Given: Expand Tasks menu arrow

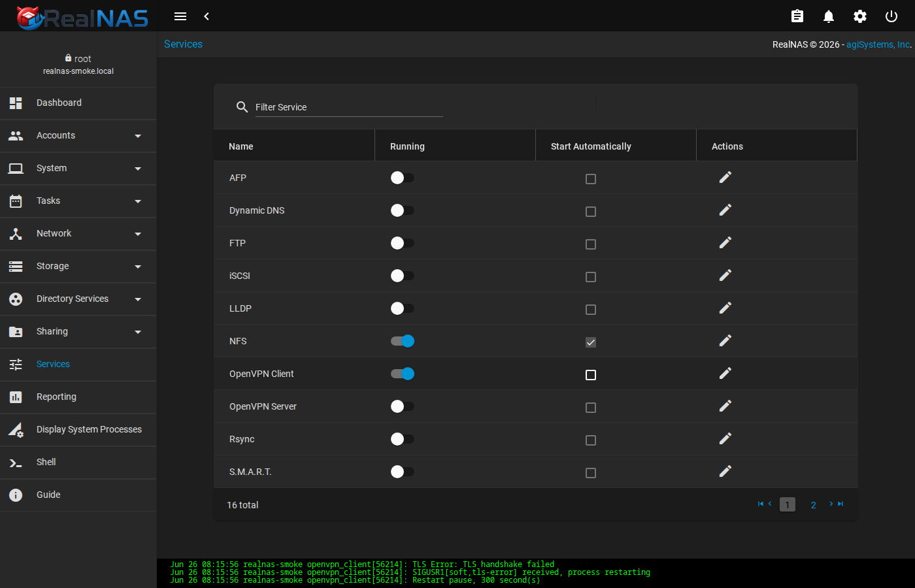Looking at the screenshot, I should pyautogui.click(x=138, y=201).
